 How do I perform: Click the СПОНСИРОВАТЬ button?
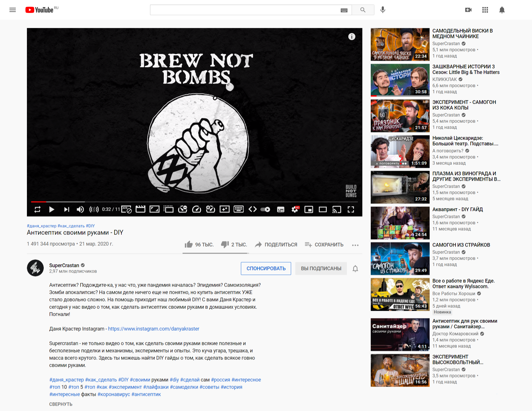click(x=266, y=268)
